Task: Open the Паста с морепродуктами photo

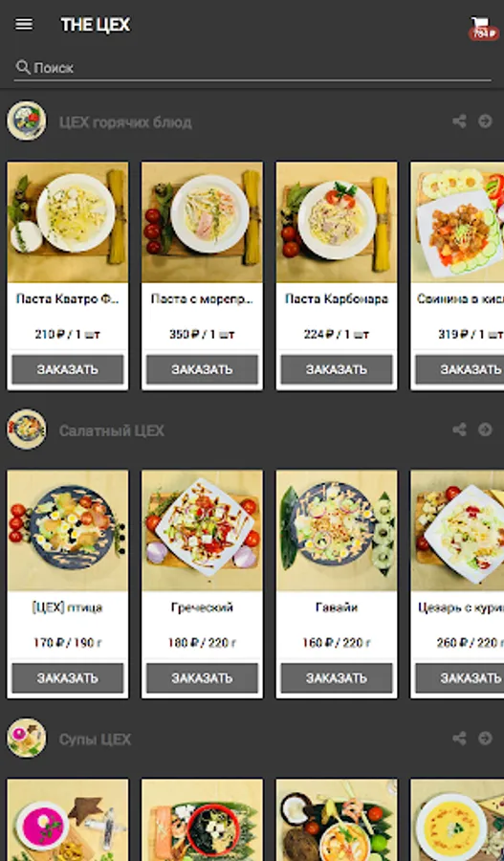Action: click(202, 222)
